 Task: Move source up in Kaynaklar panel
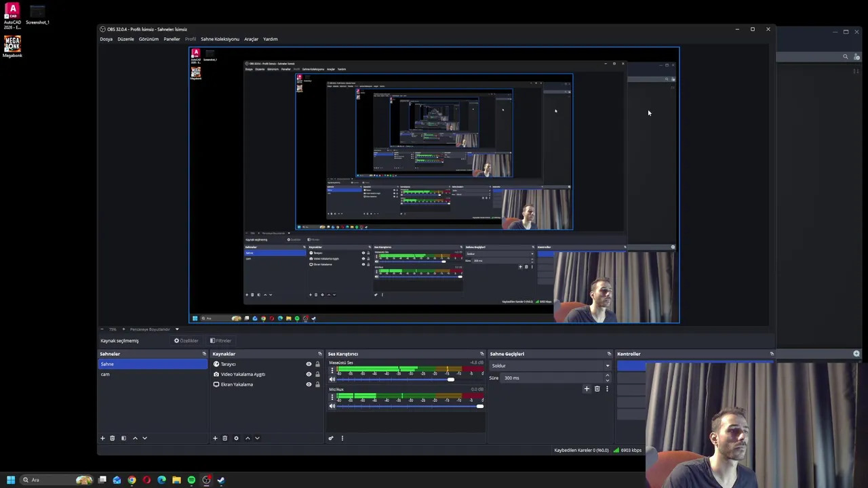(248, 438)
